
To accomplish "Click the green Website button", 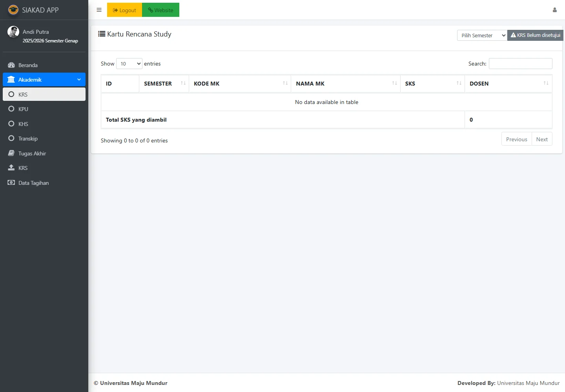I will (x=160, y=10).
